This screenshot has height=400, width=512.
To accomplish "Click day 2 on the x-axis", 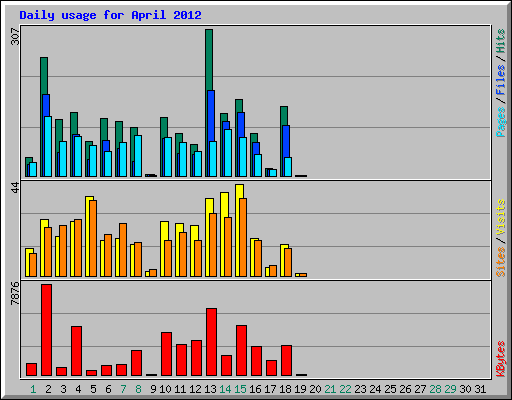I will pyautogui.click(x=48, y=389).
